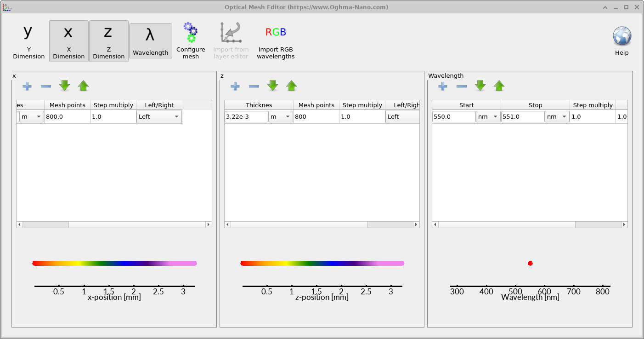644x339 pixels.
Task: Move the x mesh row down
Action: coord(64,86)
